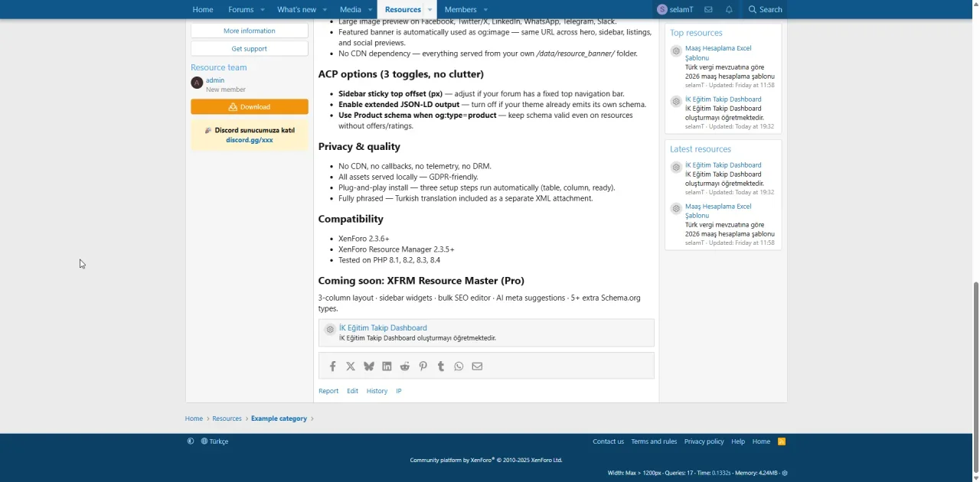Screen dimensions: 980x482
Task: Open related İK Eğitim Takip Dashboard link
Action: tap(383, 327)
